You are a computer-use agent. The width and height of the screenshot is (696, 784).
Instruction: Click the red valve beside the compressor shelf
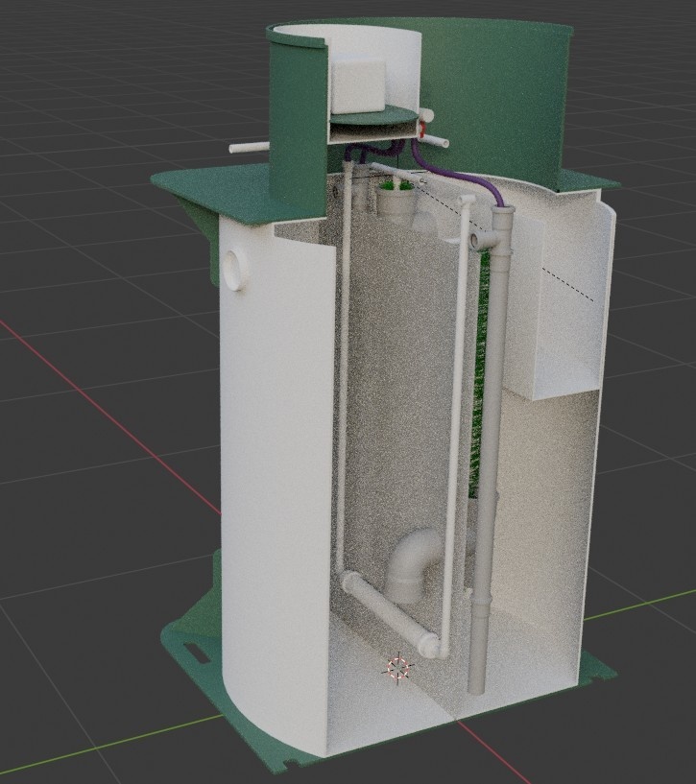[x=422, y=128]
